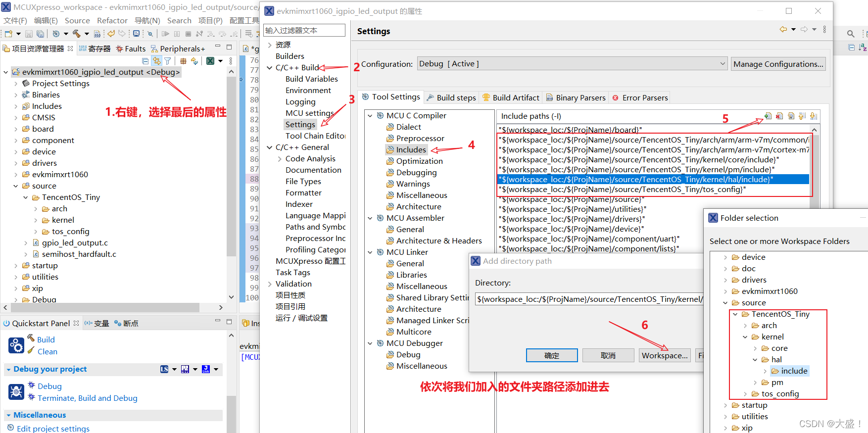
Task: Open the back history dropdown arrow
Action: click(793, 30)
